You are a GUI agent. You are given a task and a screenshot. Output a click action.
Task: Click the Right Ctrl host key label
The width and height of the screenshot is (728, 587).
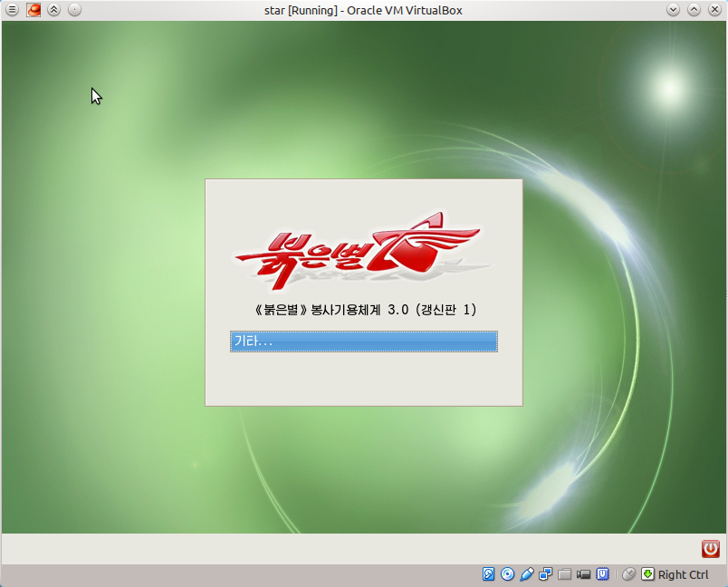683,574
